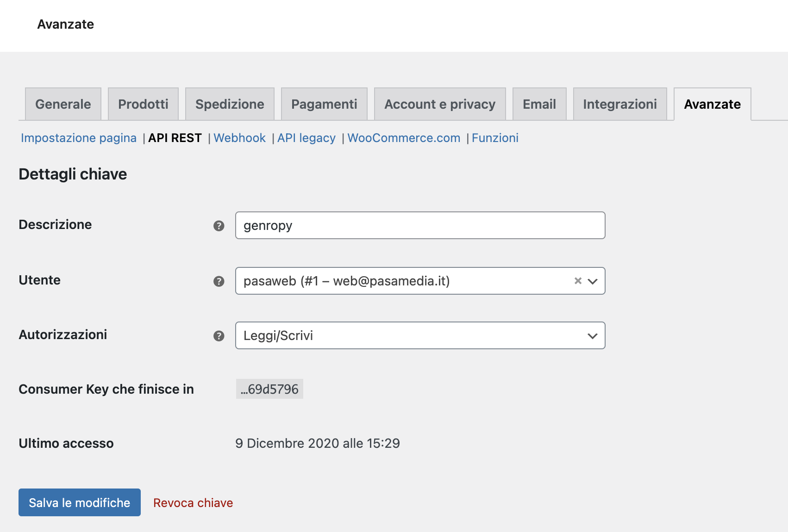Click the help icon beside Autorizzazioni
788x532 pixels.
[219, 336]
